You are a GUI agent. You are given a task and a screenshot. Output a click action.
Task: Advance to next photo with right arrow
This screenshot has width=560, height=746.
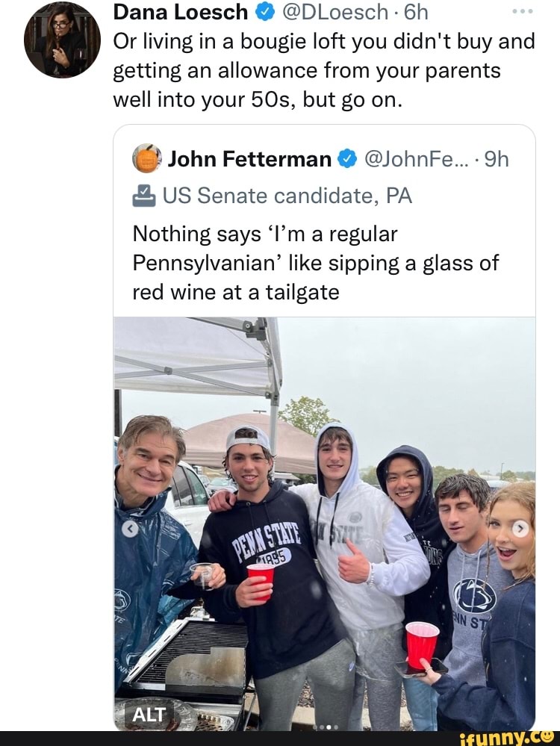pyautogui.click(x=520, y=529)
